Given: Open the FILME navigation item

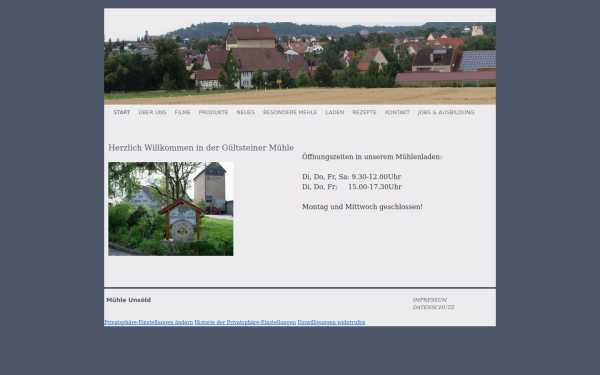Looking at the screenshot, I should (x=183, y=112).
